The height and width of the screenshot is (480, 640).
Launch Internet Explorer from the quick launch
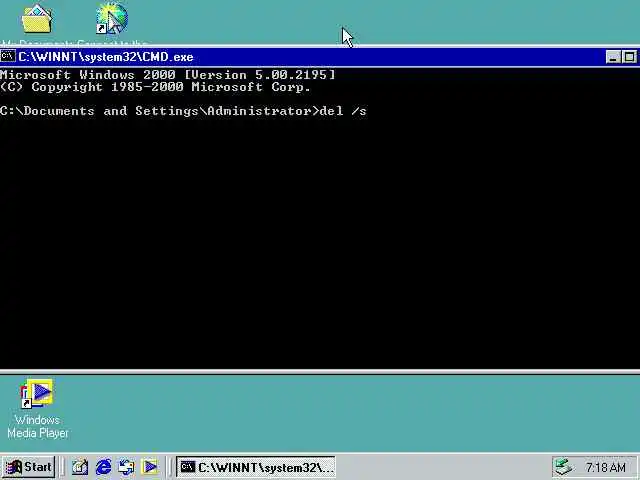(x=103, y=467)
